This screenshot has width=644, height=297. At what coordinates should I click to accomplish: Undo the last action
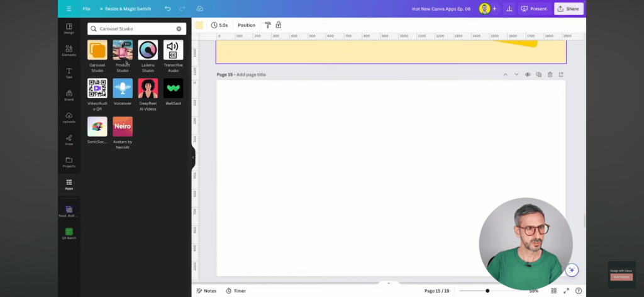(x=167, y=9)
